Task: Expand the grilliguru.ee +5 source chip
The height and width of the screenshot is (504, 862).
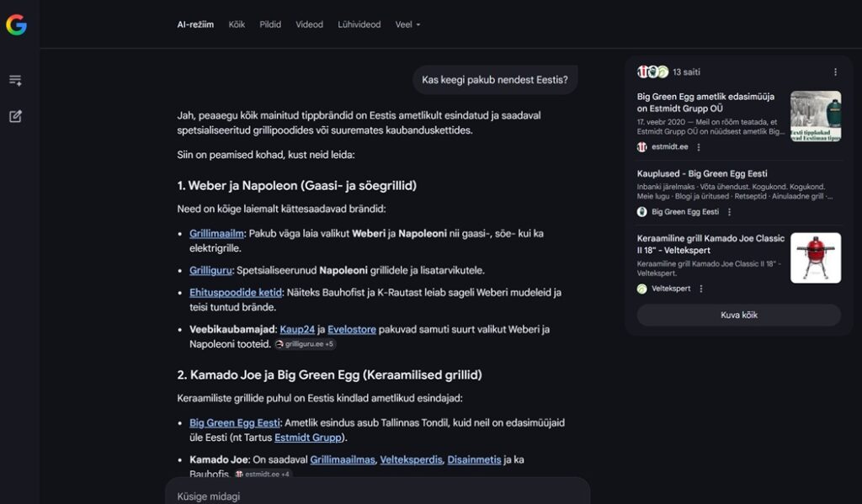Action: 306,345
